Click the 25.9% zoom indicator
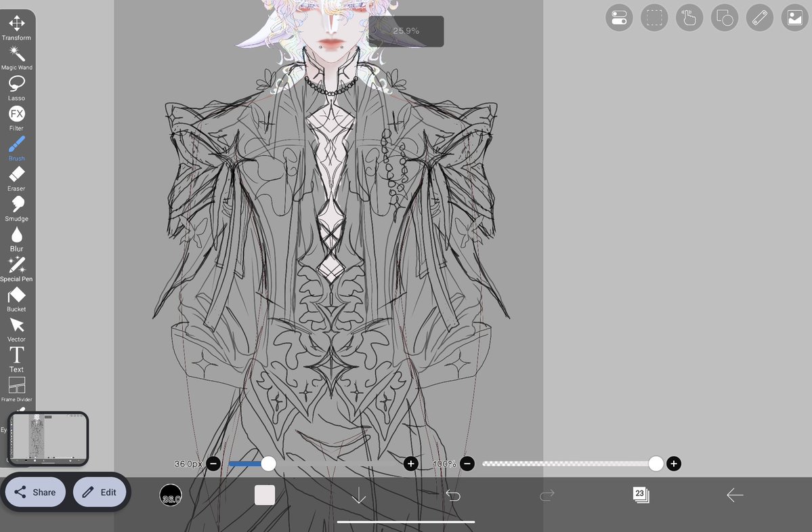The image size is (812, 532). [x=406, y=31]
